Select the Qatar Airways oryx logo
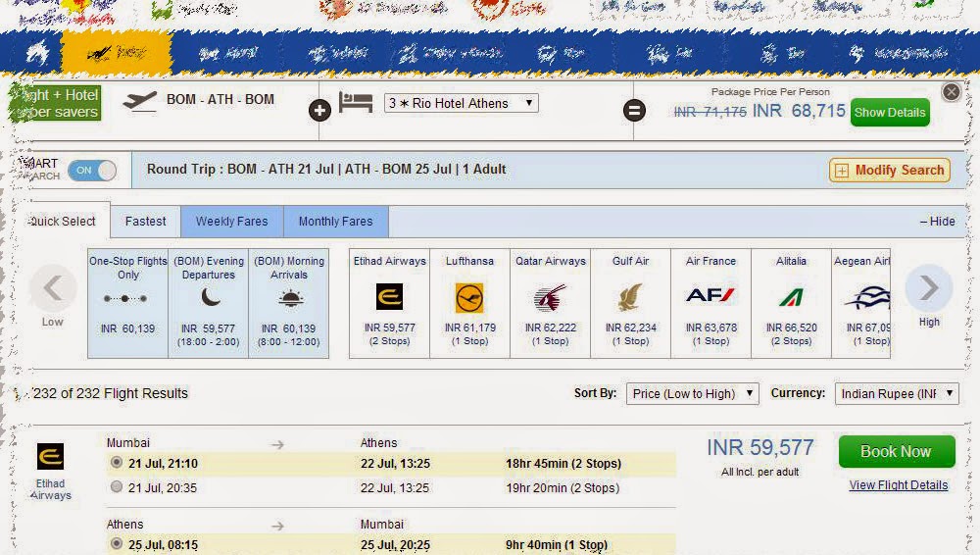980x555 pixels. click(x=550, y=298)
